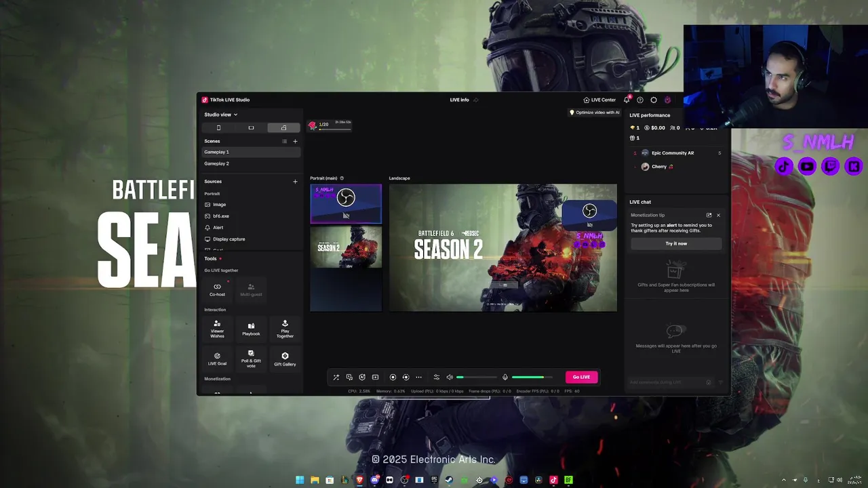Image resolution: width=868 pixels, height=488 pixels.
Task: Open the Gift Gallery tool
Action: pos(285,359)
